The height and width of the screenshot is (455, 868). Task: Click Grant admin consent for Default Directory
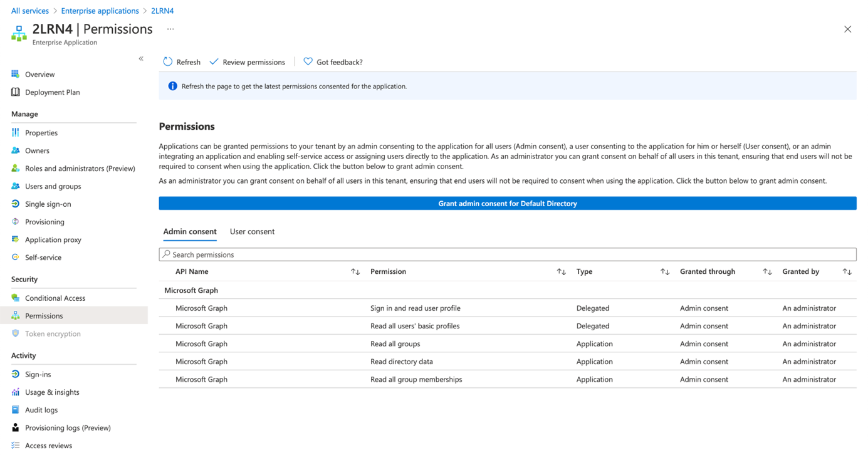508,203
